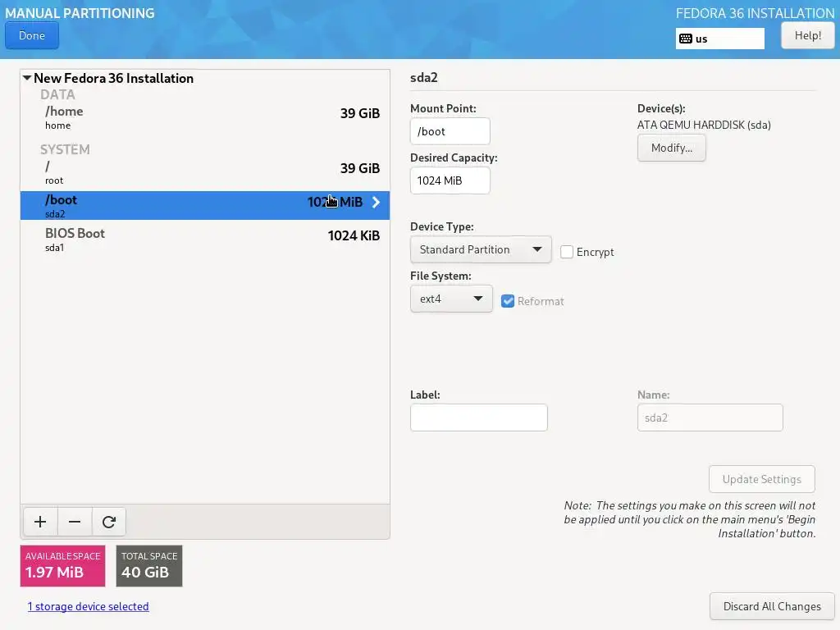The height and width of the screenshot is (630, 840).
Task: Click the keyboard layout icon beside us
Action: coord(685,39)
